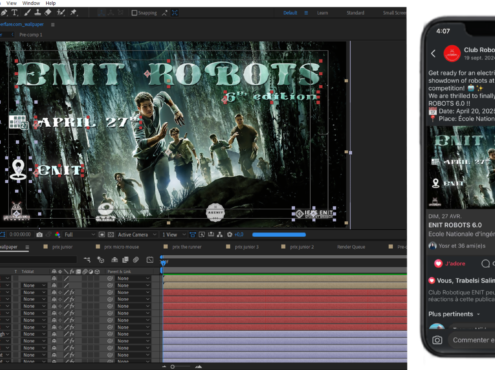Image resolution: width=495 pixels, height=370 pixels.
Task: Toggle hide shy layers switch
Action: pos(114,260)
